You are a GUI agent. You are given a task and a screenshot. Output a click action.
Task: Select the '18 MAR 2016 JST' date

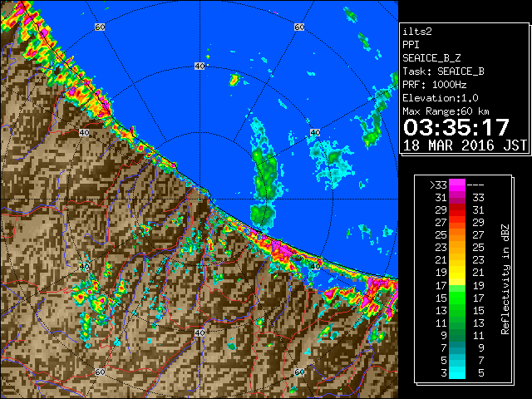pos(465,145)
